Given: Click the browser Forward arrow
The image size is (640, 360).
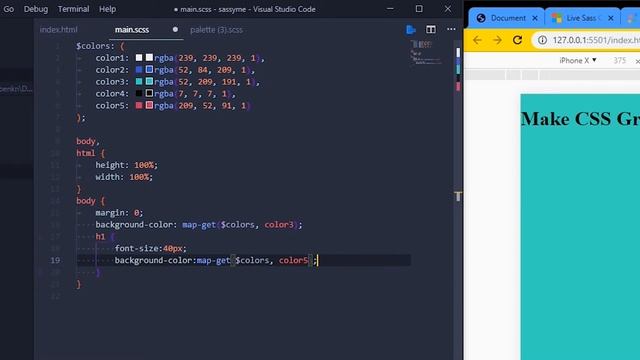Looking at the screenshot, I should 497,40.
